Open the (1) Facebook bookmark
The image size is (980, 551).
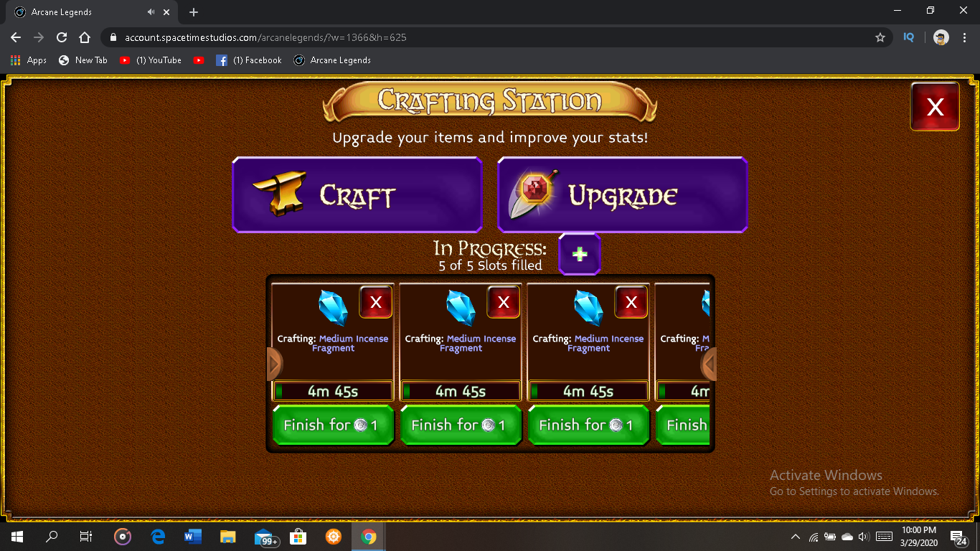click(x=249, y=60)
